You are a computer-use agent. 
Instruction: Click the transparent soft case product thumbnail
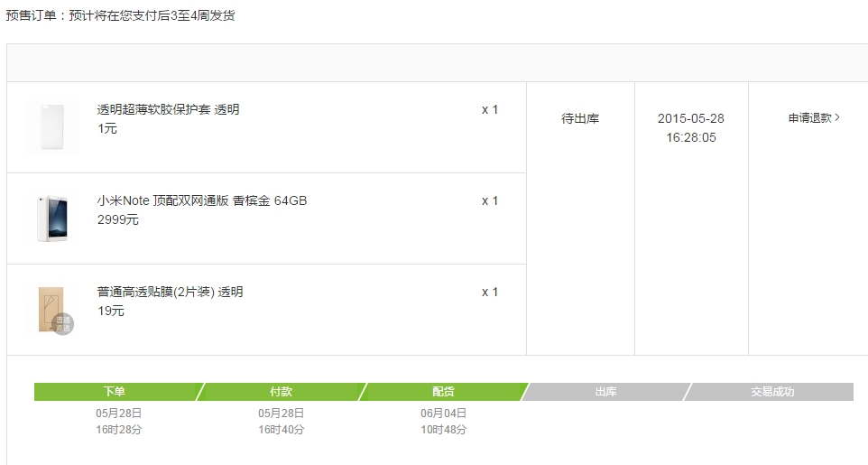coord(51,128)
